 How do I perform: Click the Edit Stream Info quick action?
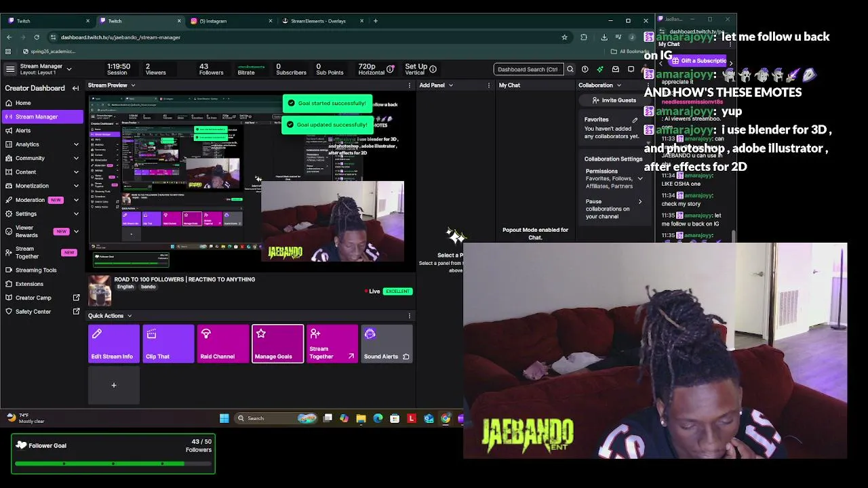coord(113,344)
